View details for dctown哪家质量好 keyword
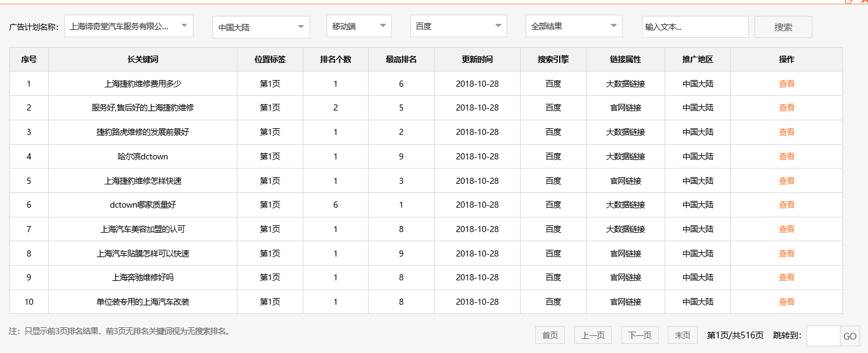The image size is (868, 353). point(786,205)
